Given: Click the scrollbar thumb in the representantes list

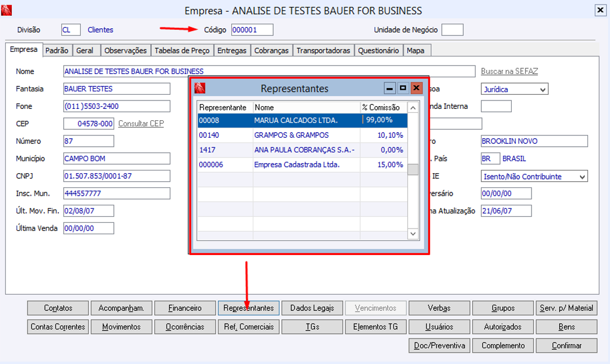Looking at the screenshot, I should 412,169.
